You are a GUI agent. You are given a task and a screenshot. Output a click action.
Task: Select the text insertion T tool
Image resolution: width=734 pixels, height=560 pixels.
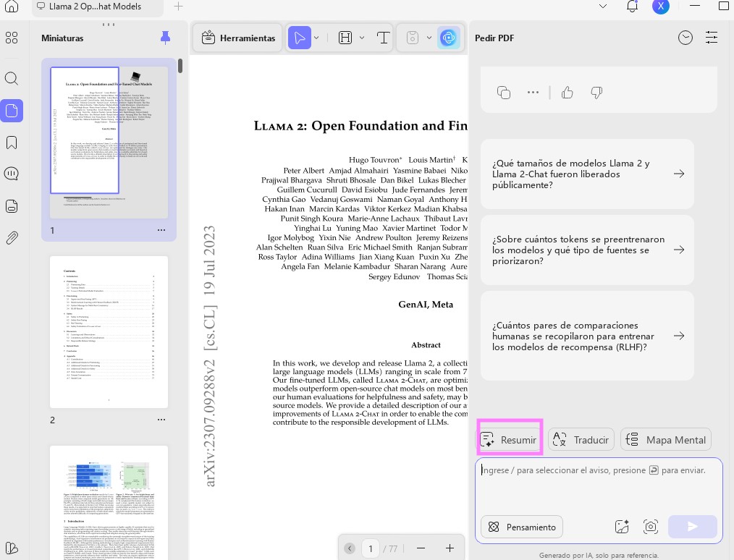click(x=383, y=38)
